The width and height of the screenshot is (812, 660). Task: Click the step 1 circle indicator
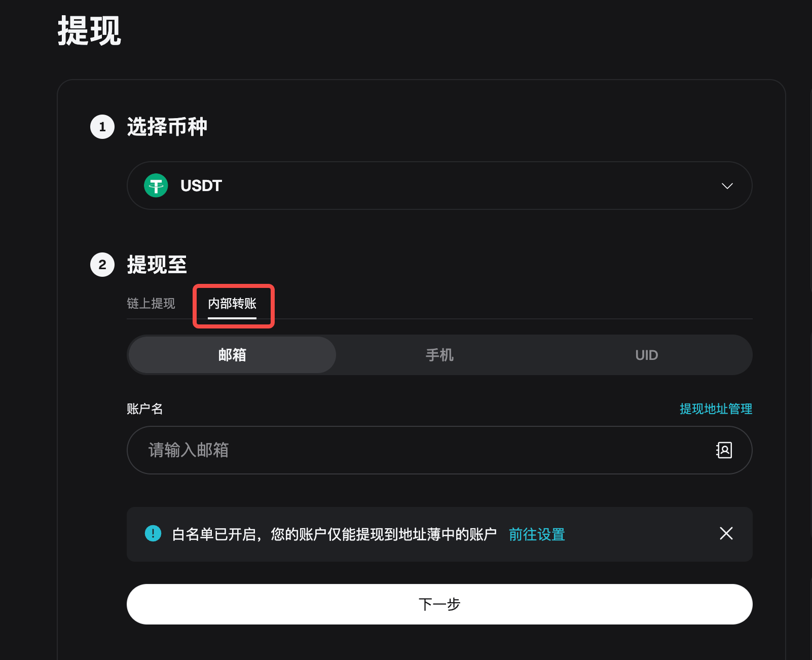click(x=102, y=127)
